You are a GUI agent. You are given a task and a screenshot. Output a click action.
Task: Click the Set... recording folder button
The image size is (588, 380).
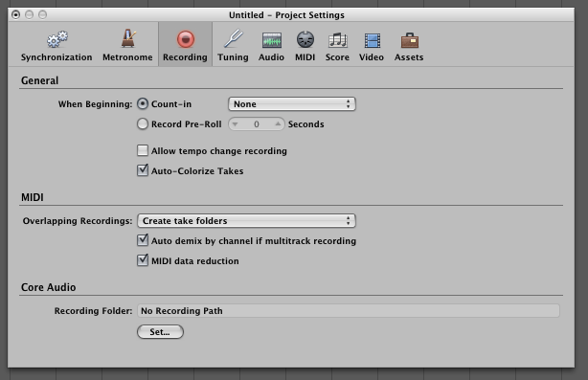pyautogui.click(x=160, y=331)
